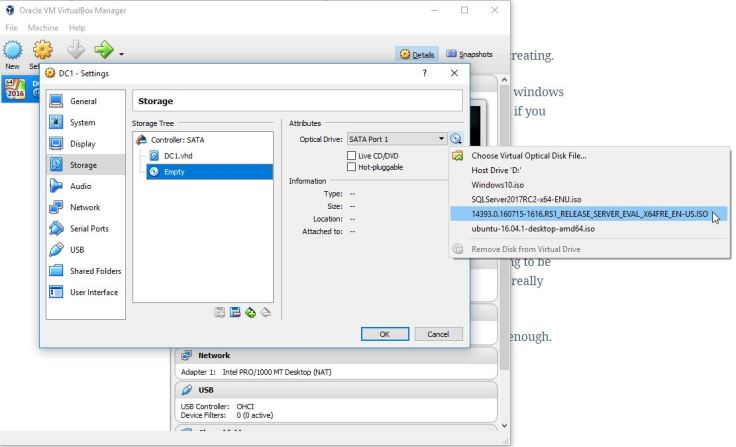Switch to Snapshots view

(469, 54)
